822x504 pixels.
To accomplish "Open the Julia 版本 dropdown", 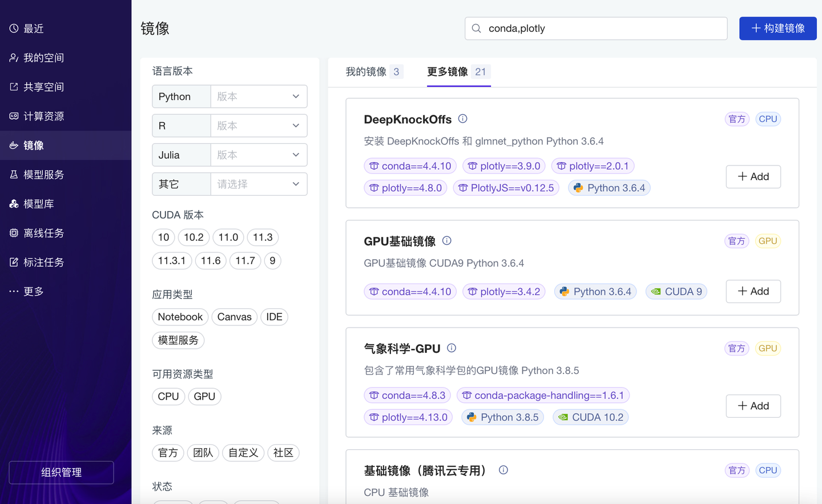I will point(259,155).
